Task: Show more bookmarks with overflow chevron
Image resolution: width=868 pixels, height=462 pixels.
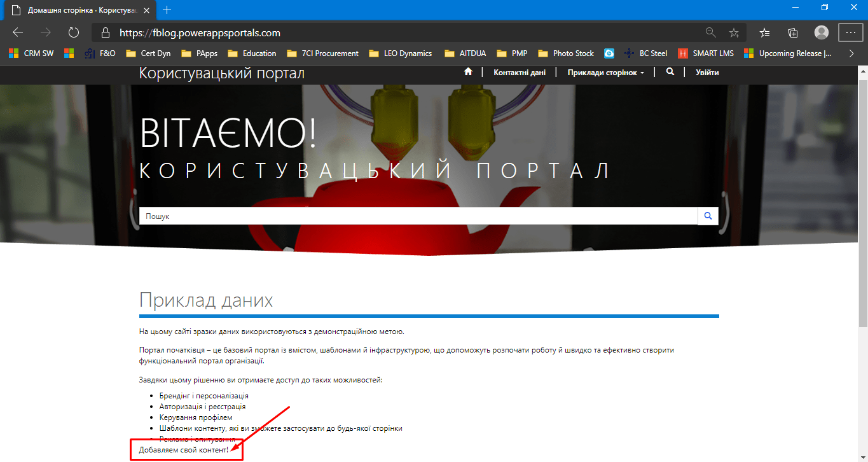Action: (x=851, y=53)
